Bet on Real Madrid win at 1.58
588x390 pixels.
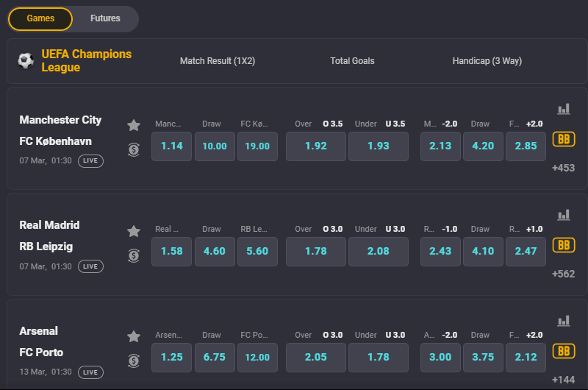172,252
